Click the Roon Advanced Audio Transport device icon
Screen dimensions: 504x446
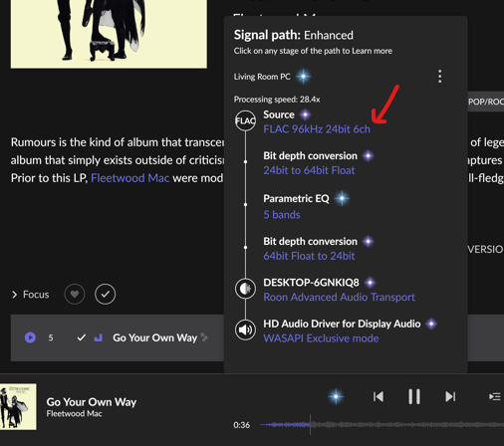click(245, 289)
